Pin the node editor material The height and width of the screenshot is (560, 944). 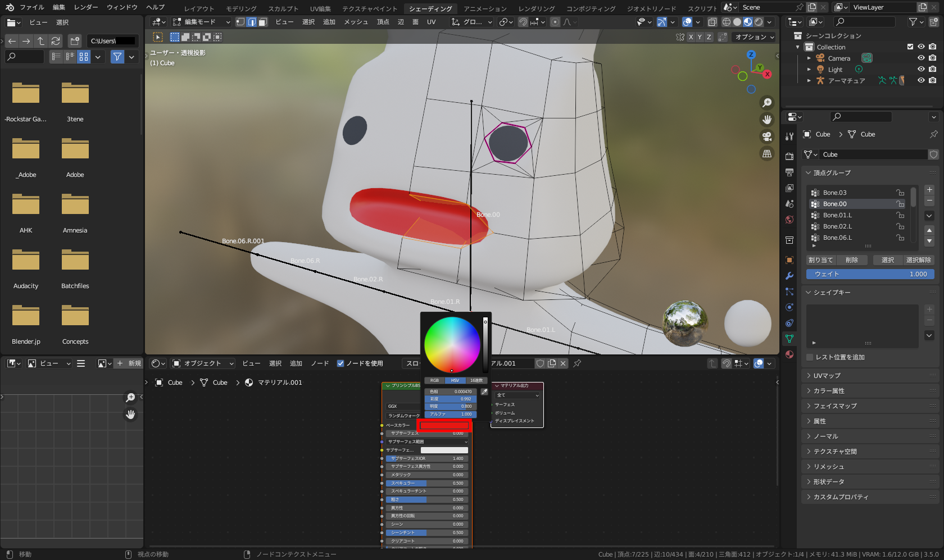coord(577,363)
